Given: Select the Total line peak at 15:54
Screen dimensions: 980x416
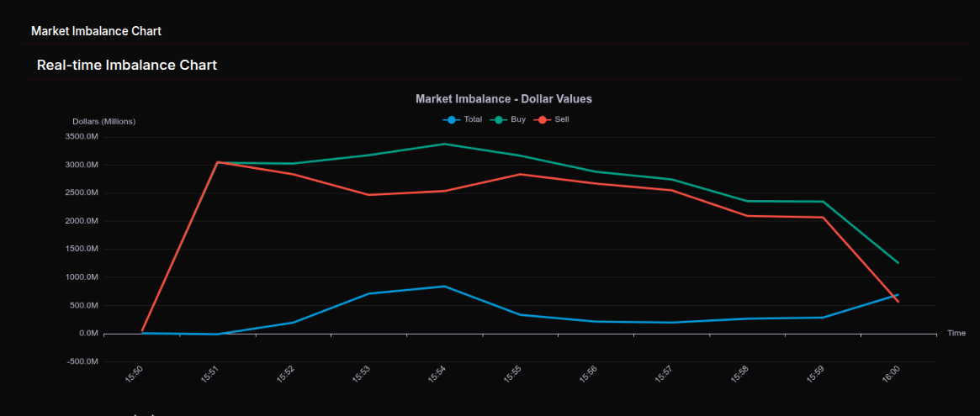Looking at the screenshot, I should point(444,287).
